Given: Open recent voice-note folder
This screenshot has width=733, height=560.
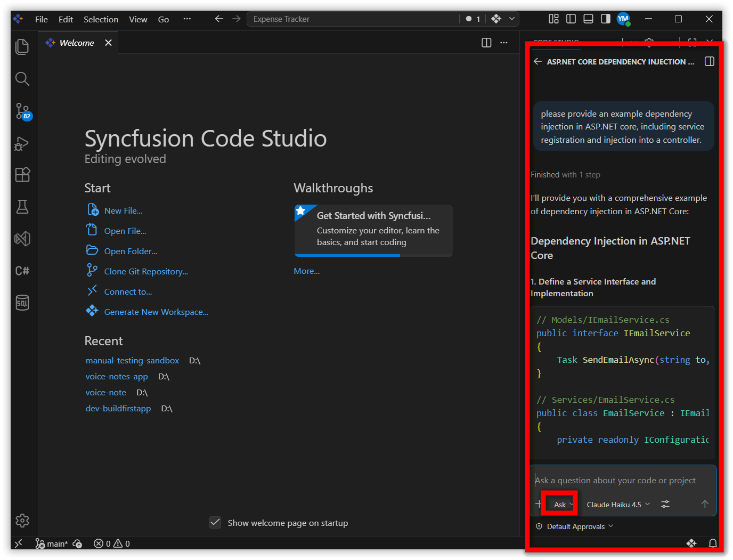Looking at the screenshot, I should [x=106, y=393].
